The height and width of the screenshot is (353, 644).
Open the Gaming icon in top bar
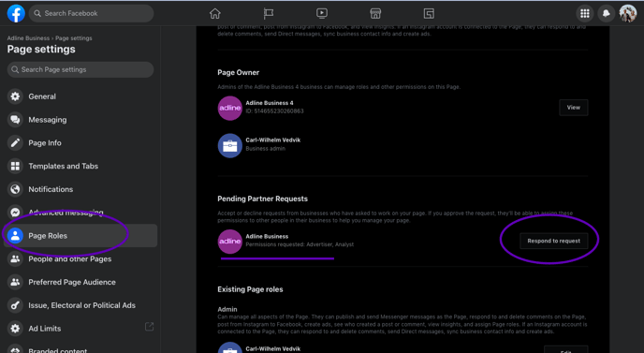pos(429,13)
